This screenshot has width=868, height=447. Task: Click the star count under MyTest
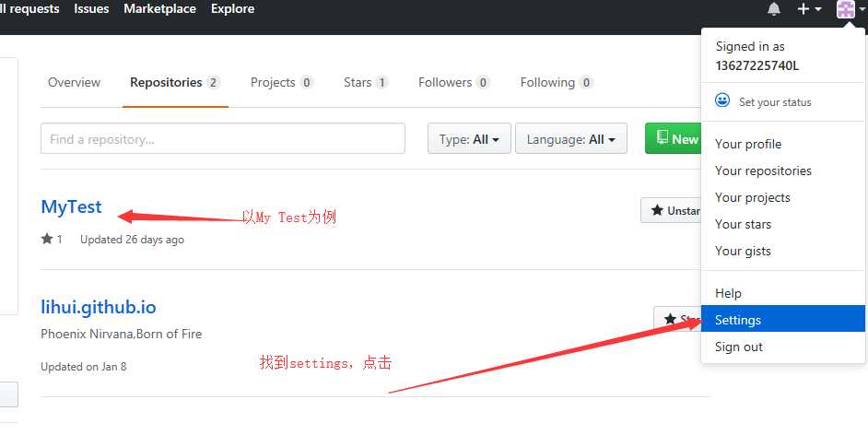pos(52,240)
